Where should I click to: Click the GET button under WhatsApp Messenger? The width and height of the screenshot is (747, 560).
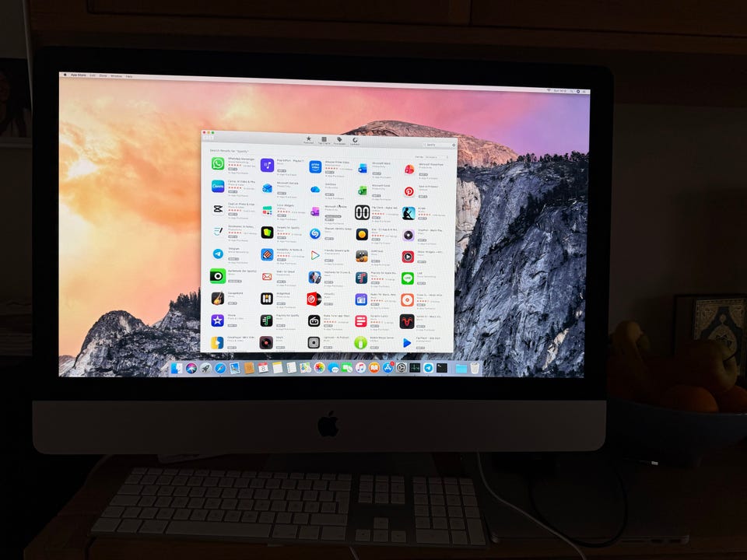pyautogui.click(x=233, y=169)
